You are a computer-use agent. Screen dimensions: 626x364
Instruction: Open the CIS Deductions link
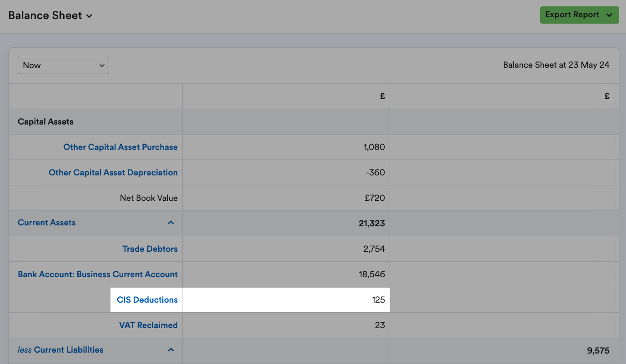[147, 300]
